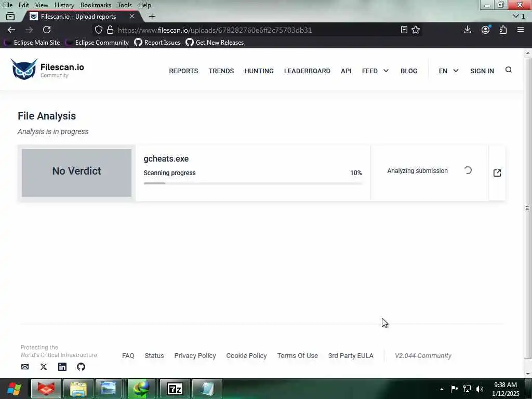Open the Edit menu

tap(24, 5)
